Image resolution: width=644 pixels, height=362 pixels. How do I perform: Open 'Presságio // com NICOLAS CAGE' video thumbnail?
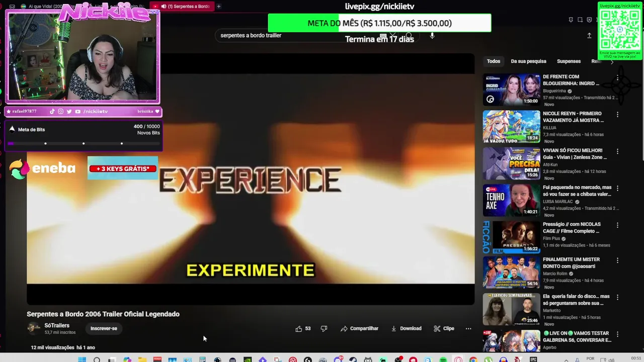(511, 237)
